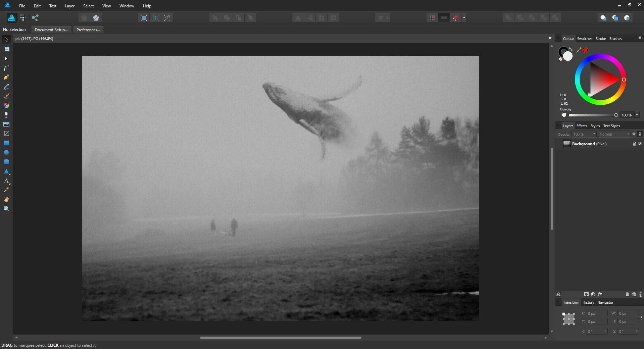Select the Fill tool colour wheel icon
The height and width of the screenshot is (349, 644).
click(6, 105)
